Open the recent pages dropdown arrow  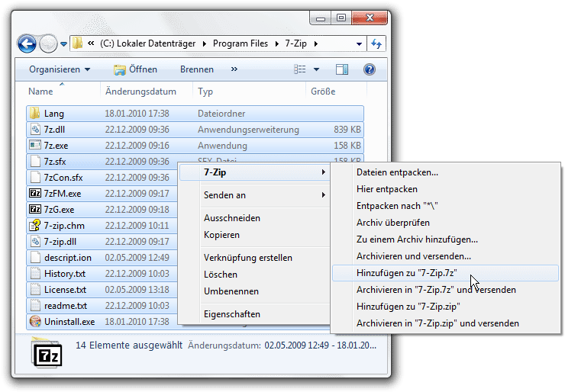pos(64,44)
